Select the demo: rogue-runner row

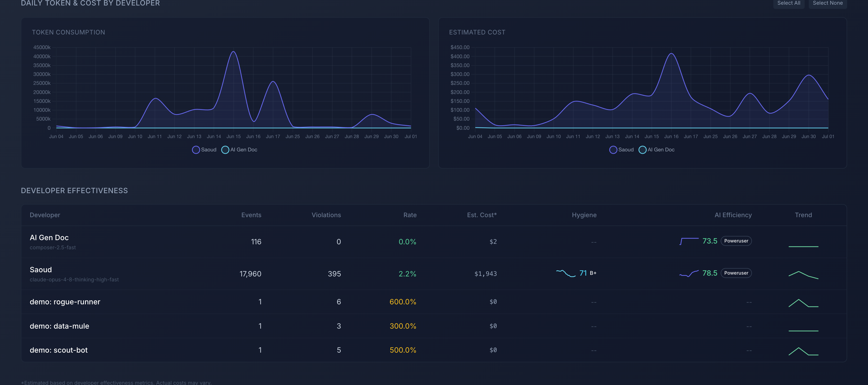tap(434, 302)
